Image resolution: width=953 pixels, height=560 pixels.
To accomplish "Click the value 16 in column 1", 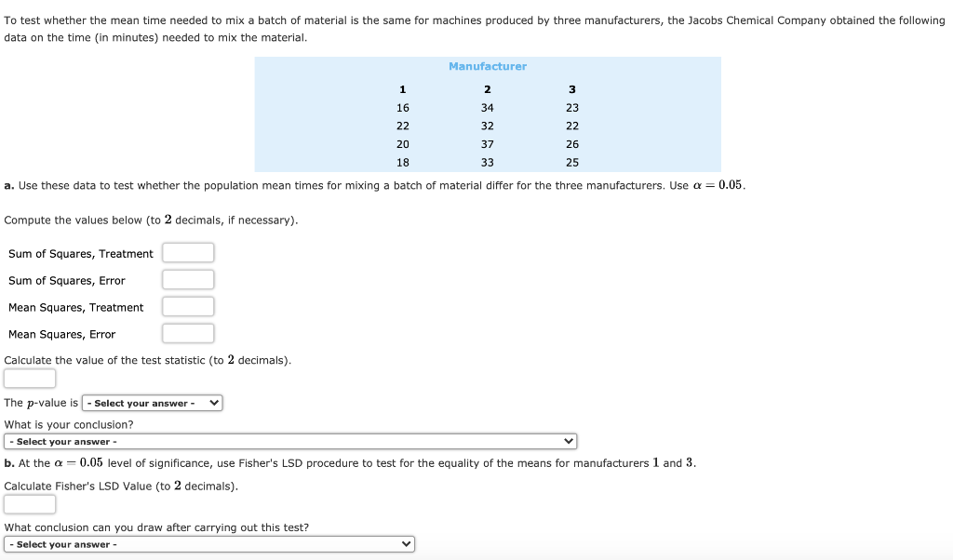I will [x=402, y=107].
